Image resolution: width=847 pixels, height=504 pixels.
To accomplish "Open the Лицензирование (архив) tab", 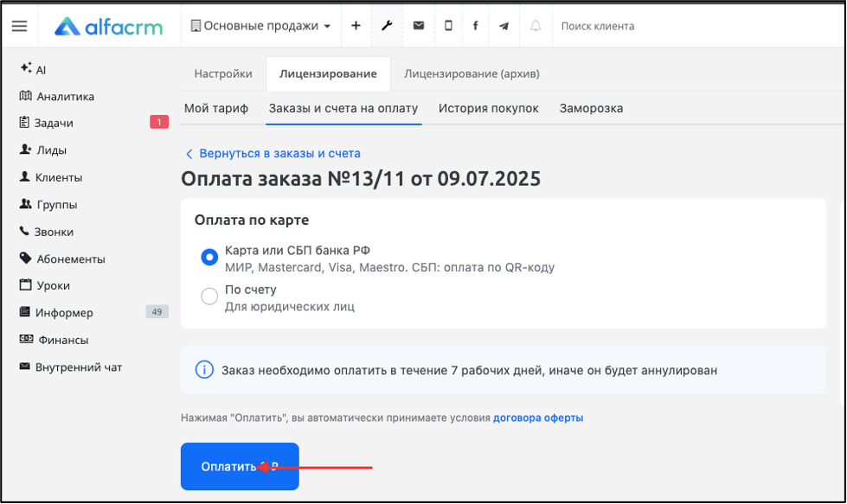I will [x=472, y=74].
